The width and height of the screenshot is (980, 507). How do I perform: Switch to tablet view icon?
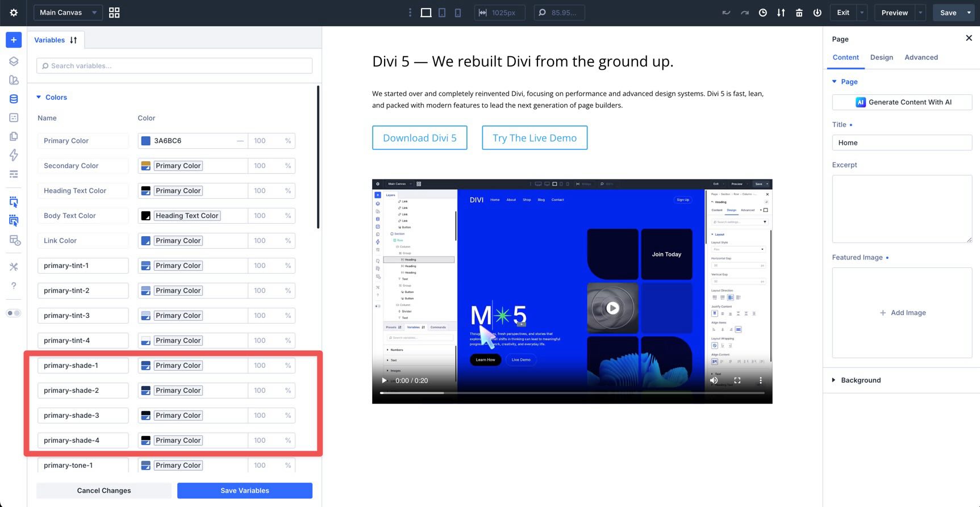tap(442, 12)
